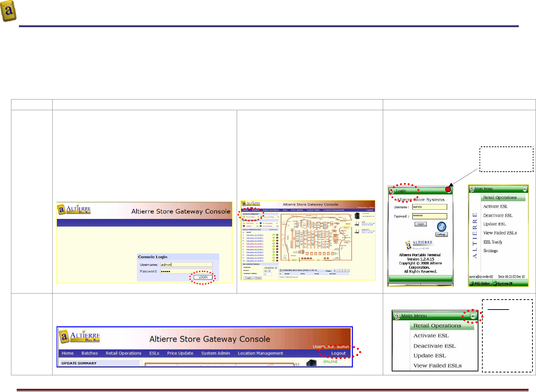
Task: Choose Activate ESL in Main Menu above ASG Online
Action: [x=495, y=206]
